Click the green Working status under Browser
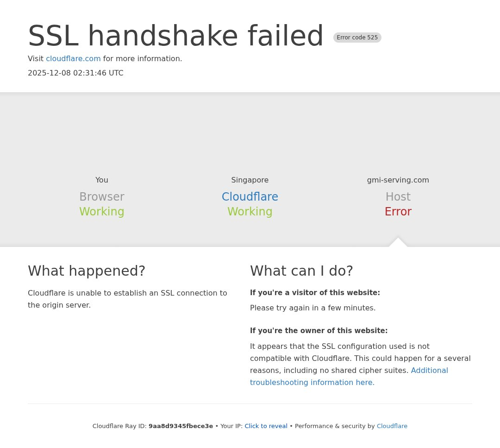The image size is (500, 448). pos(101,212)
